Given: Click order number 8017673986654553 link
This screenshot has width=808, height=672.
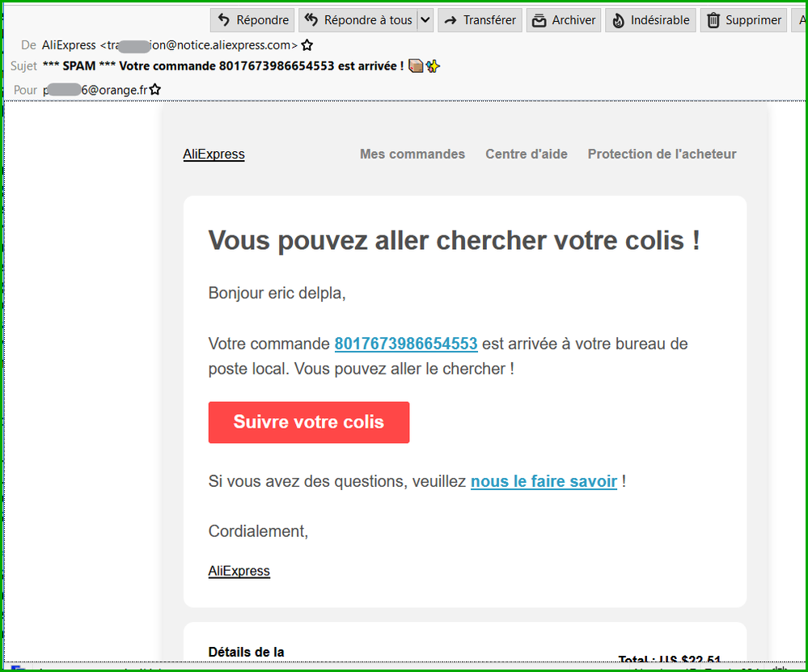Looking at the screenshot, I should click(x=406, y=344).
